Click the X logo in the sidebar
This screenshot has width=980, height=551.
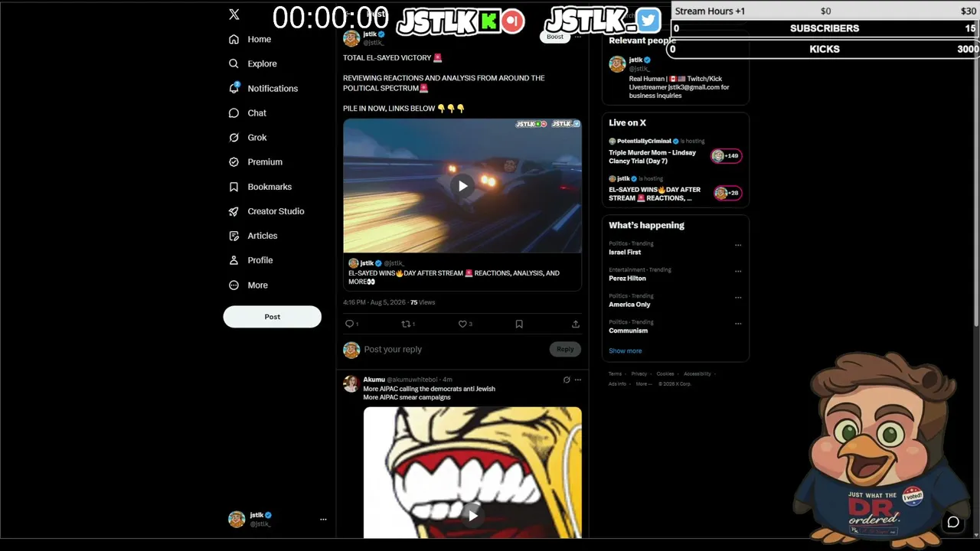click(234, 15)
